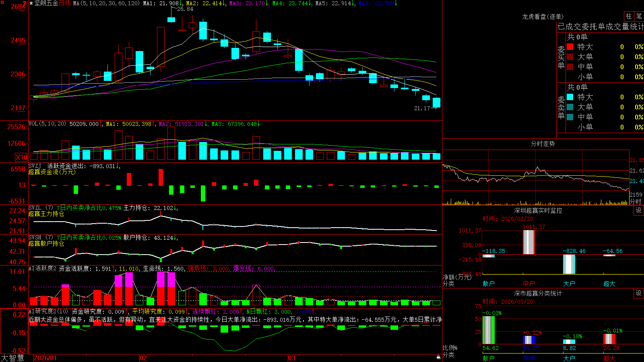This screenshot has height=362, width=644.
Task: Click the MA(5,10,20,30,60,120) indicator label
Action: pyautogui.click(x=106, y=3)
